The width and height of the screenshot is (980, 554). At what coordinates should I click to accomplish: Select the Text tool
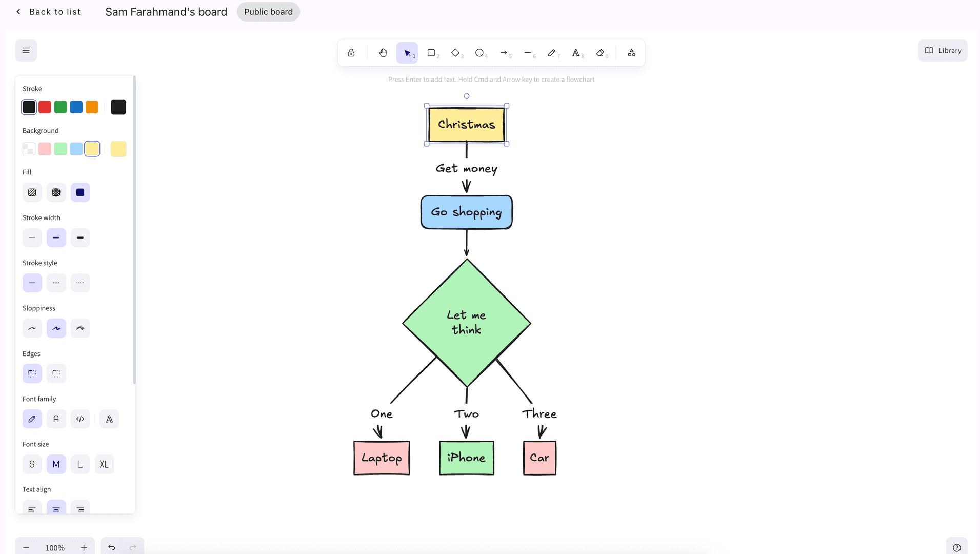point(576,52)
